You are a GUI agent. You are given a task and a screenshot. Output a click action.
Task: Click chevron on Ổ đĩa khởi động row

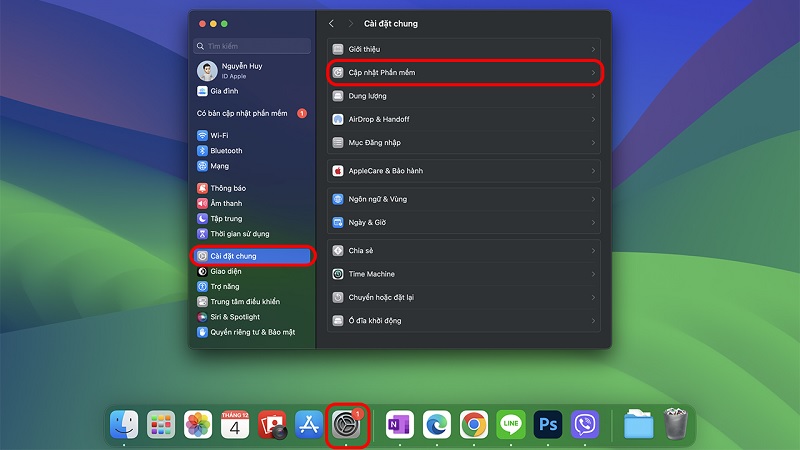coord(593,321)
